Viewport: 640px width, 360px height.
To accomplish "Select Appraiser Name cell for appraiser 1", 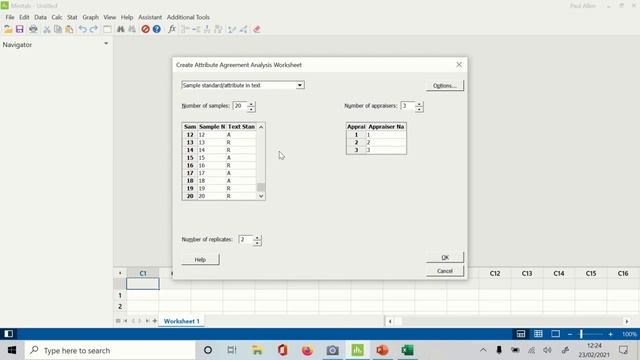I will click(386, 135).
